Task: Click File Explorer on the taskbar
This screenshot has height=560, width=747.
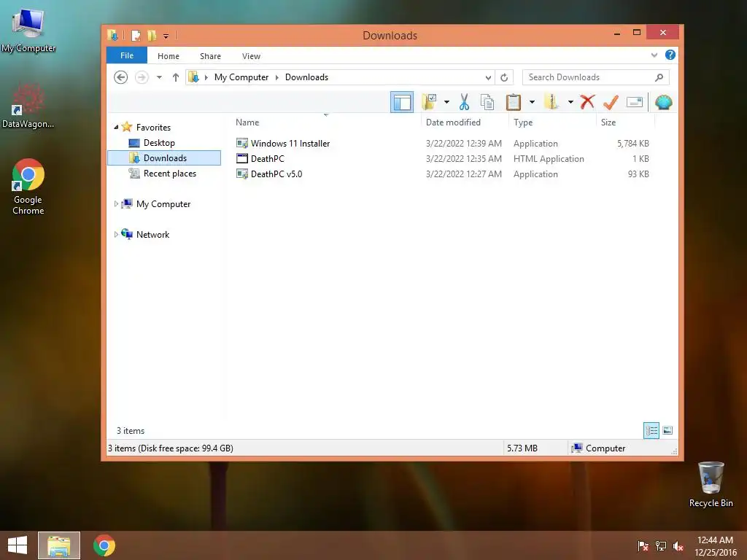Action: 59,545
